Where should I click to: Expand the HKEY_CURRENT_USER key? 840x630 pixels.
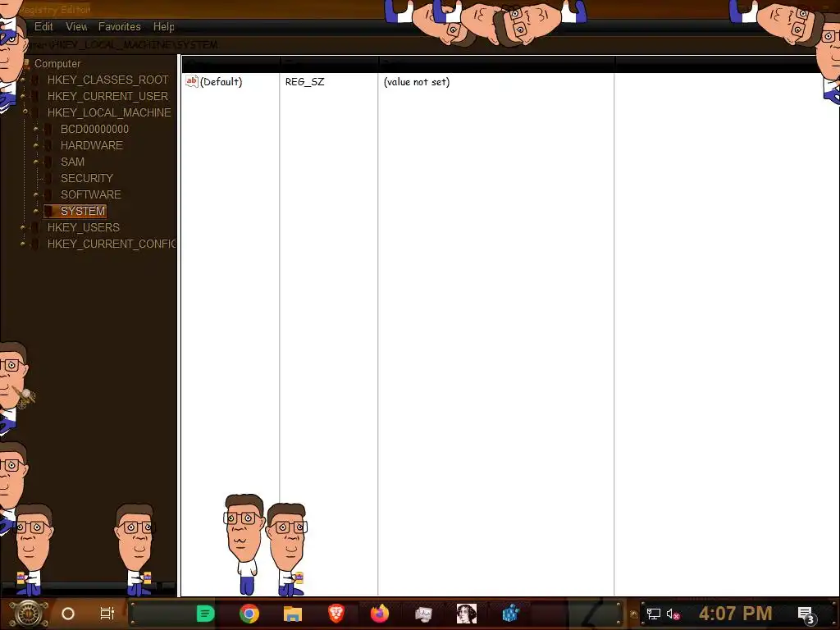pyautogui.click(x=22, y=97)
